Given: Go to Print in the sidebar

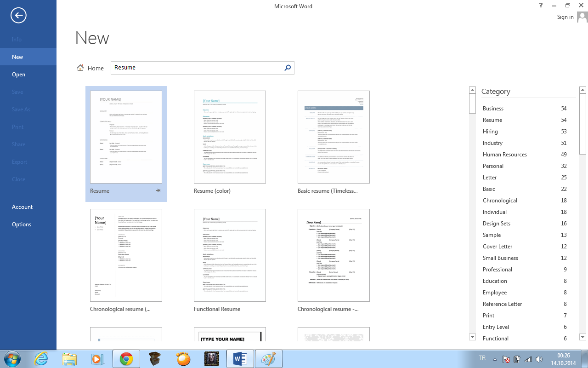Looking at the screenshot, I should tap(18, 126).
